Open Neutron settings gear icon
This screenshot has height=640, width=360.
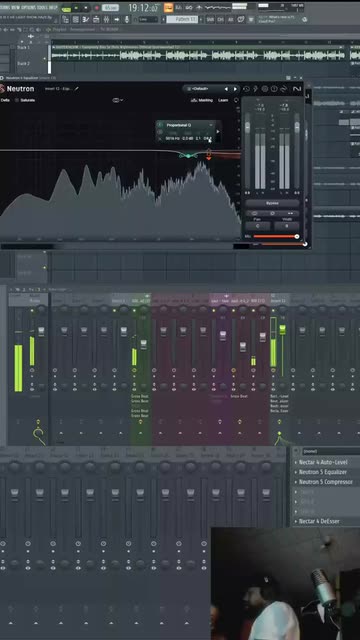point(264,89)
